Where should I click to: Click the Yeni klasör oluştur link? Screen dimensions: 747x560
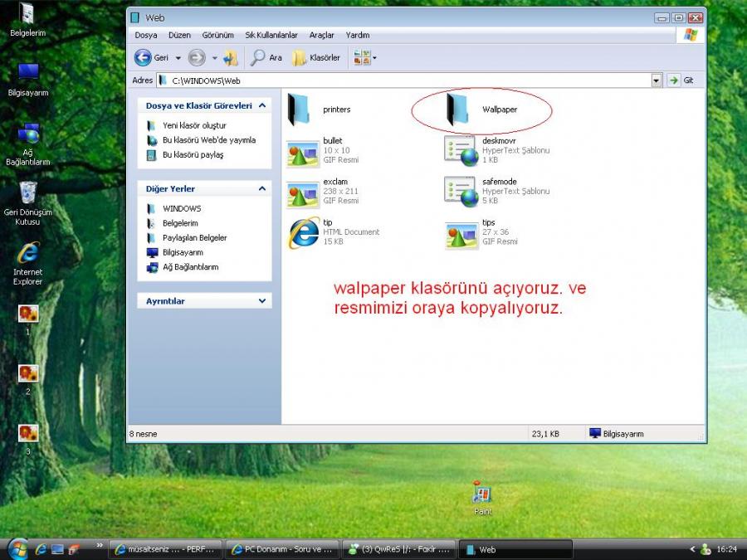coord(194,125)
